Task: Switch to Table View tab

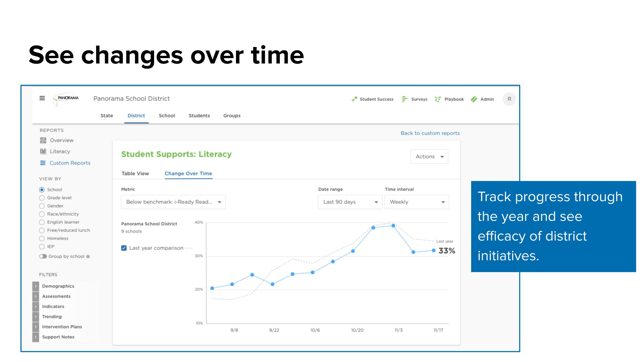Action: coord(135,174)
